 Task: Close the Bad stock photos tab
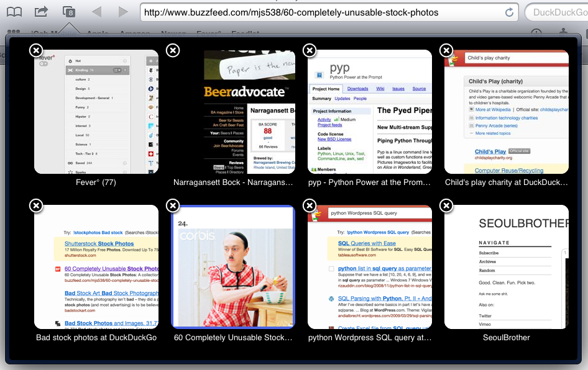tap(36, 205)
